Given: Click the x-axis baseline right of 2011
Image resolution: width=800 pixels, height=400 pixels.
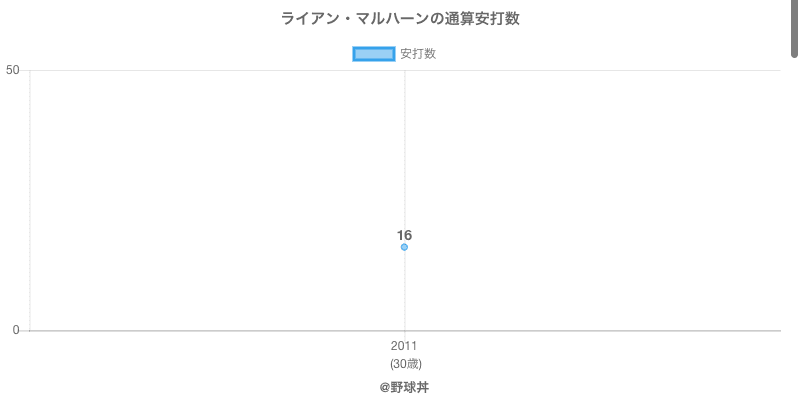Looking at the screenshot, I should [600, 330].
